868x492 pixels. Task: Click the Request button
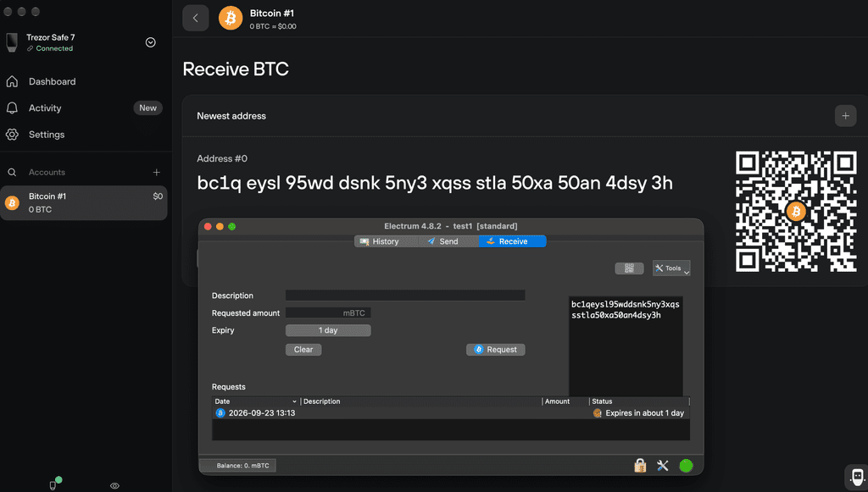[495, 350]
